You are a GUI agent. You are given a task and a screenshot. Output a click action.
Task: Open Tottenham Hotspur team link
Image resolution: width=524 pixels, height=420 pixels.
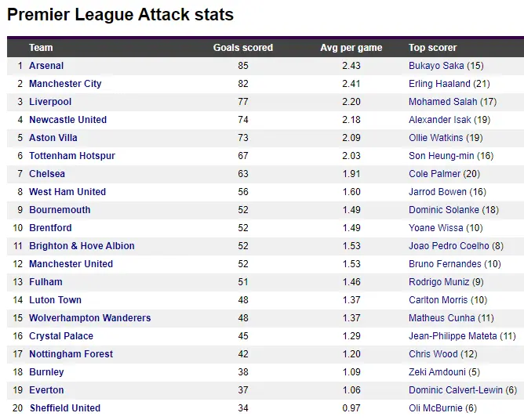(x=71, y=156)
